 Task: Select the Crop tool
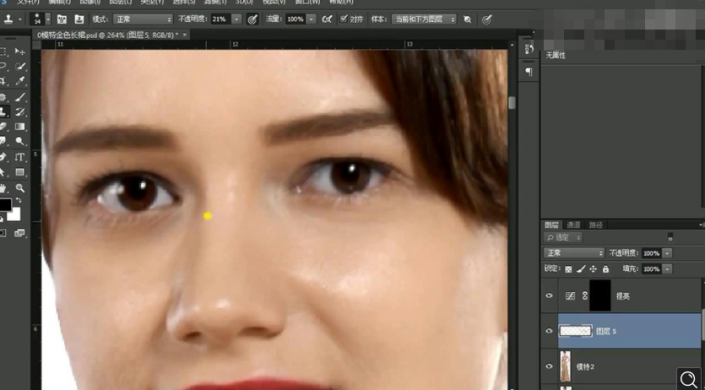point(3,81)
